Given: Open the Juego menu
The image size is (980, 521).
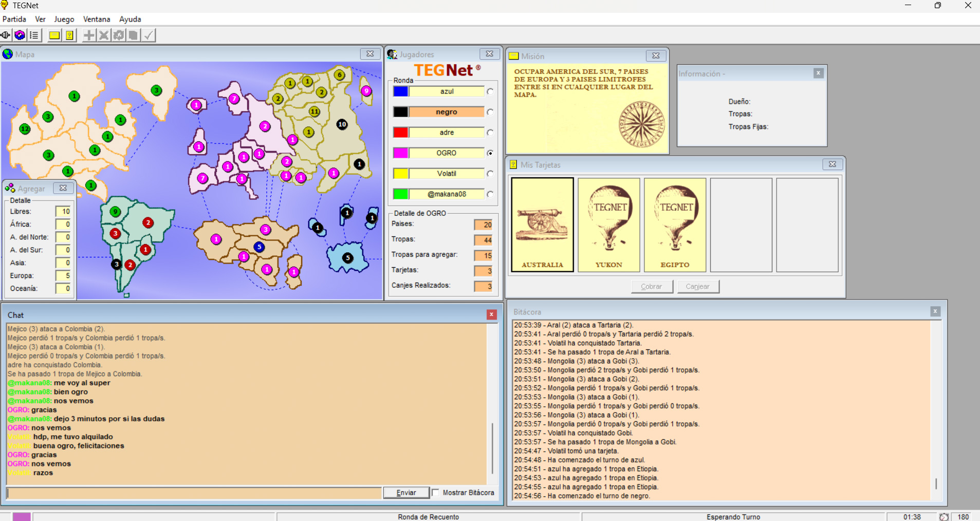Looking at the screenshot, I should pos(64,19).
